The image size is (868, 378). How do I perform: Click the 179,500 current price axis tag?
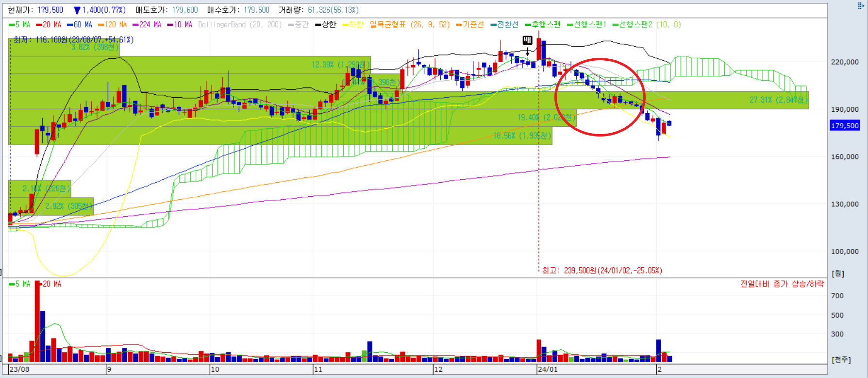pos(845,126)
